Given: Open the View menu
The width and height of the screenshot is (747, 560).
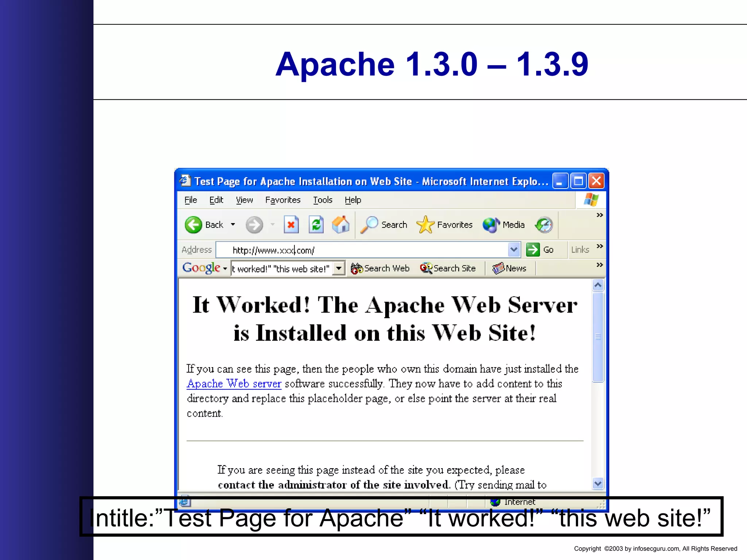Looking at the screenshot, I should [x=244, y=200].
